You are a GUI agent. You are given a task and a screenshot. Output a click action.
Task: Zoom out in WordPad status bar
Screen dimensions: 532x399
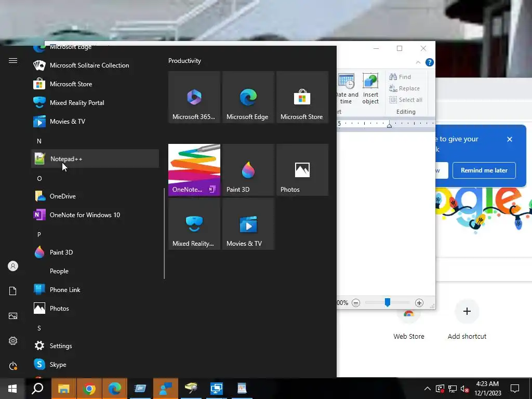pos(355,303)
